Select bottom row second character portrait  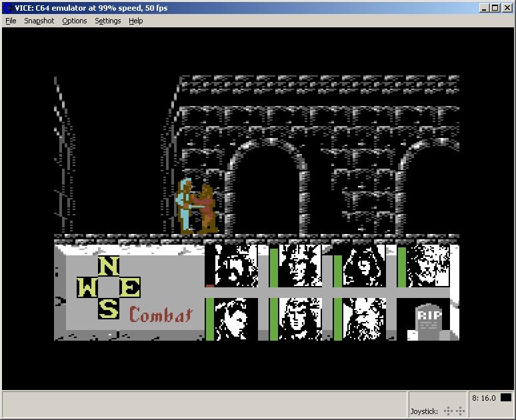[x=300, y=319]
